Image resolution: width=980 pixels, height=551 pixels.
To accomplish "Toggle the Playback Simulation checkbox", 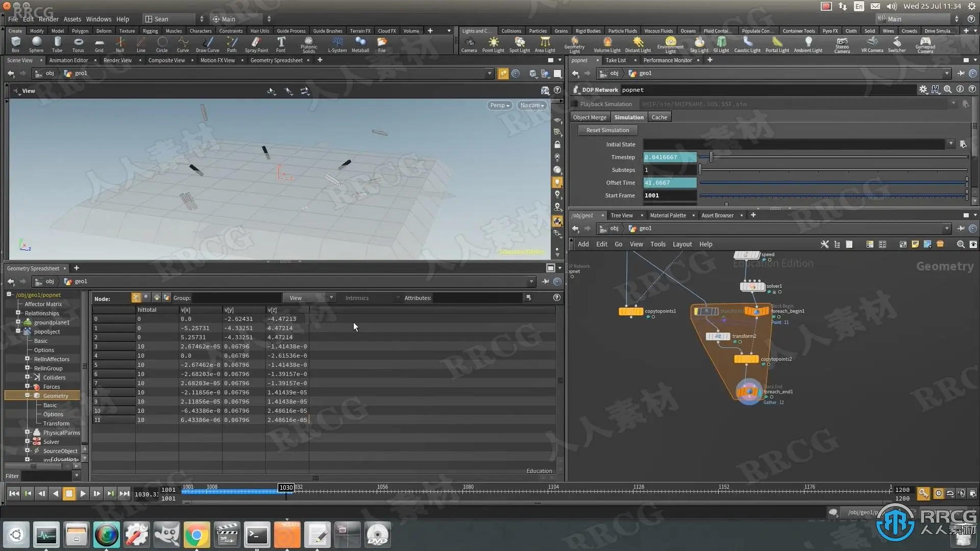I will pos(574,104).
